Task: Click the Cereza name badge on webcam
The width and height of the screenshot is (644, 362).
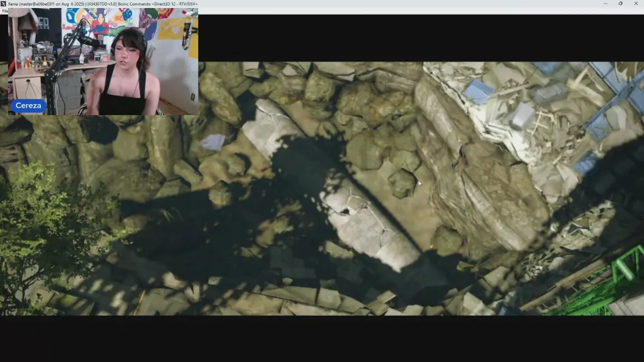Action: click(x=28, y=106)
